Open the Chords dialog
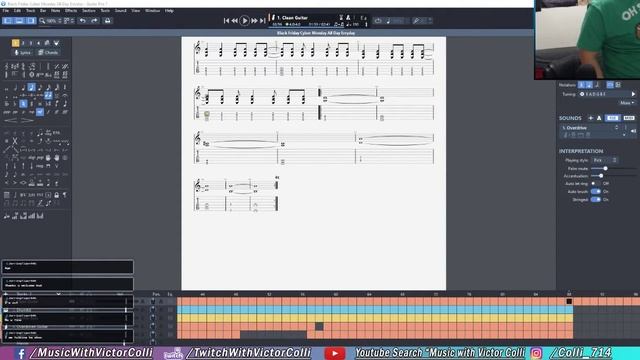 point(48,53)
